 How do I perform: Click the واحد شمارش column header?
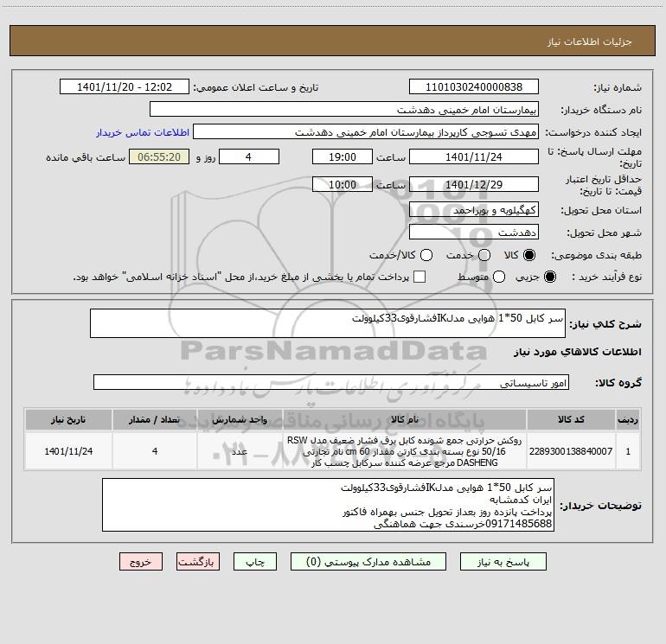click(x=240, y=419)
